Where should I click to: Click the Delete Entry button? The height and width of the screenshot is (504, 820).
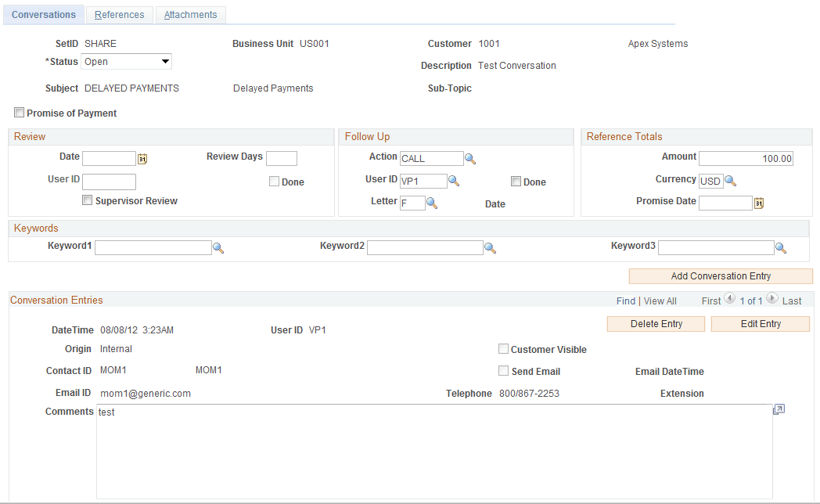click(655, 323)
